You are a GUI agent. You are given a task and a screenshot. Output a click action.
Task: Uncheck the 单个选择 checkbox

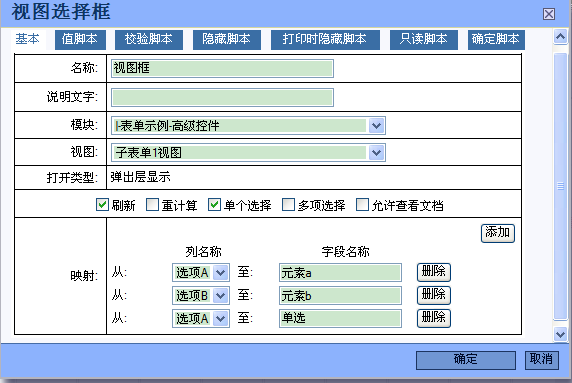coord(214,205)
